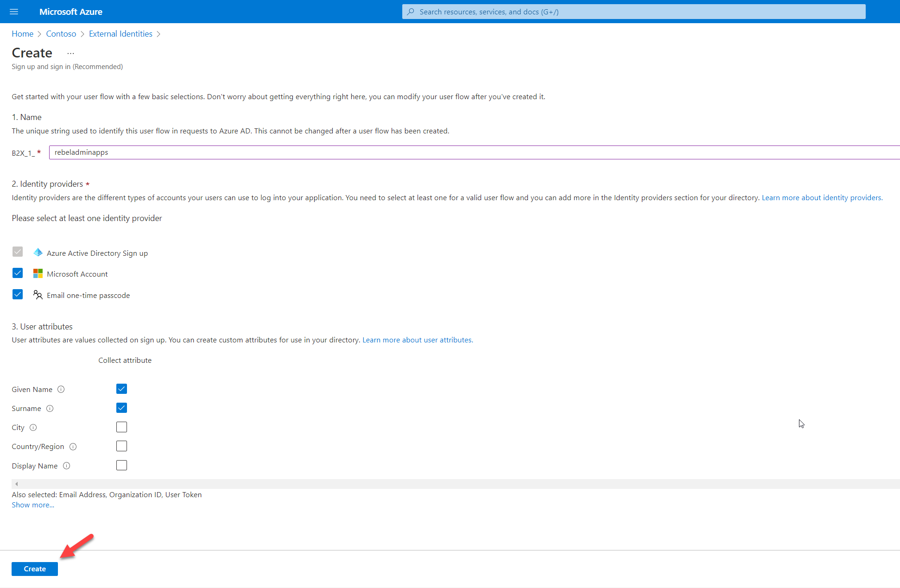The image size is (900, 588).
Task: Click the chevron after External Identities
Action: tap(158, 34)
